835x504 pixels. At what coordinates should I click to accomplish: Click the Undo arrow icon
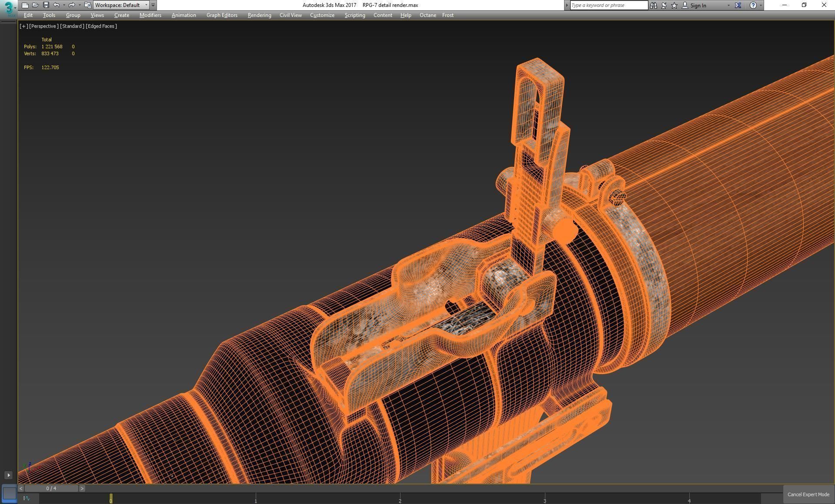click(x=57, y=5)
